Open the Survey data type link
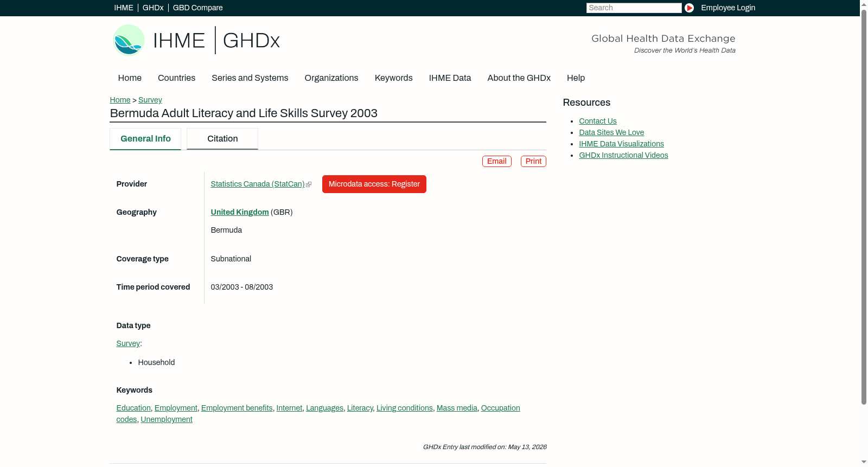The height and width of the screenshot is (467, 868). pos(128,344)
